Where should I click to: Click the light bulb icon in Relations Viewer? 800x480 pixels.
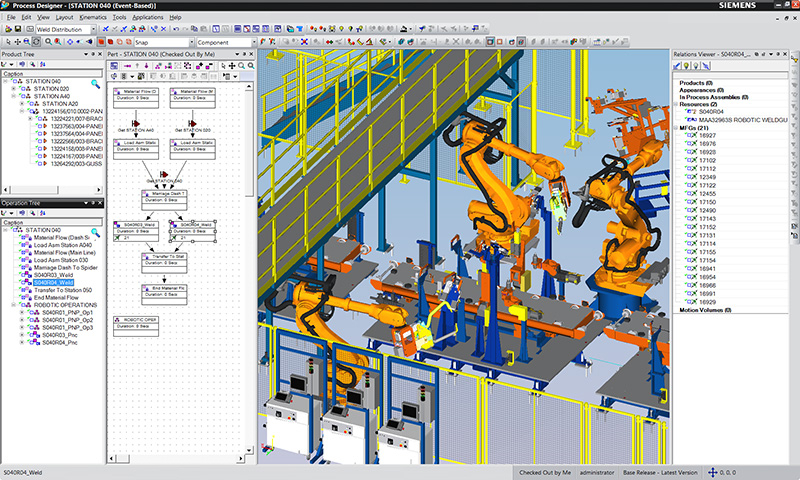687,65
